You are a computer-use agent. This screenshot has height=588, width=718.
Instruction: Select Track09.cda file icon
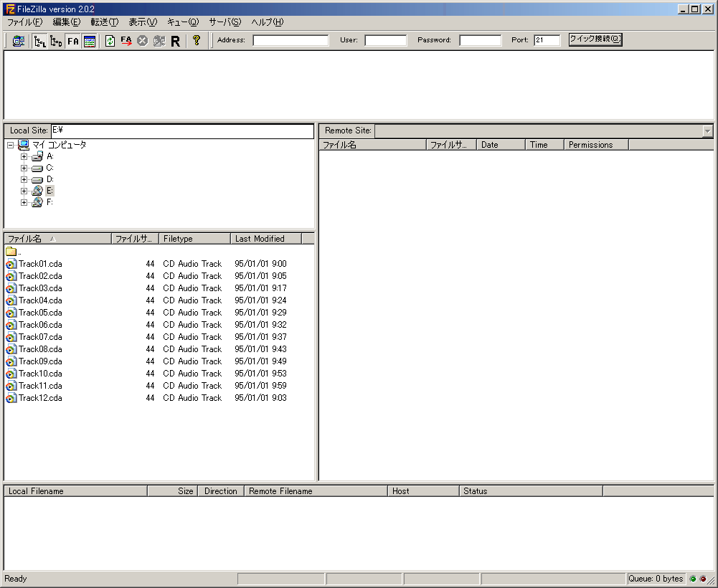coord(11,361)
